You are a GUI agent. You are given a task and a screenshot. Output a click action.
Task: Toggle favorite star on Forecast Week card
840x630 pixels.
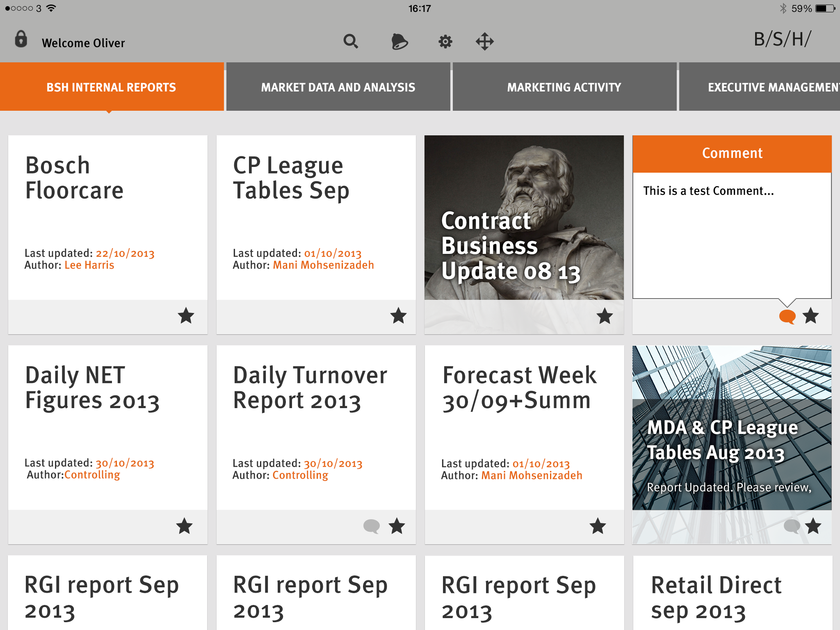(x=598, y=526)
